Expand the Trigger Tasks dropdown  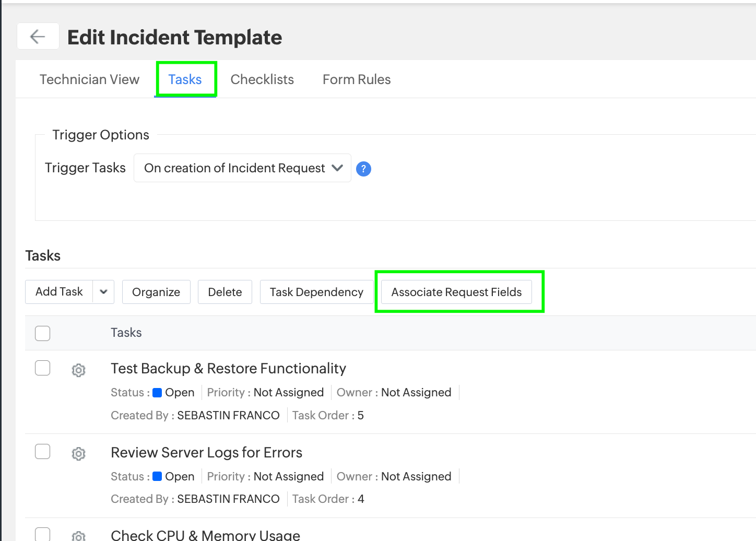pyautogui.click(x=242, y=168)
